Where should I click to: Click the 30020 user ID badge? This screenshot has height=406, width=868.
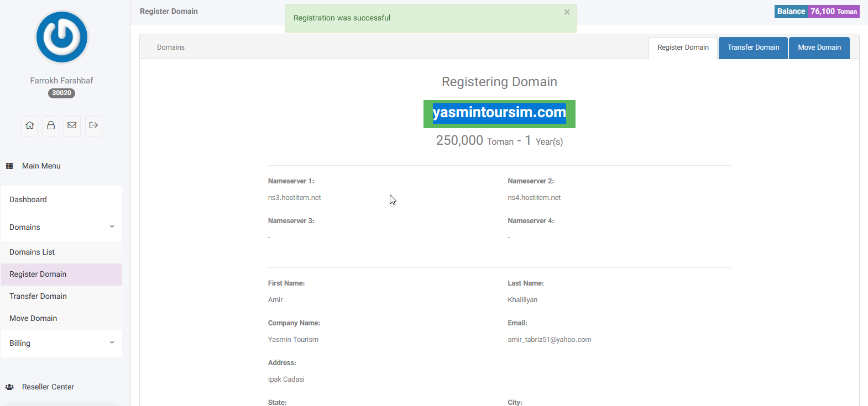[61, 93]
